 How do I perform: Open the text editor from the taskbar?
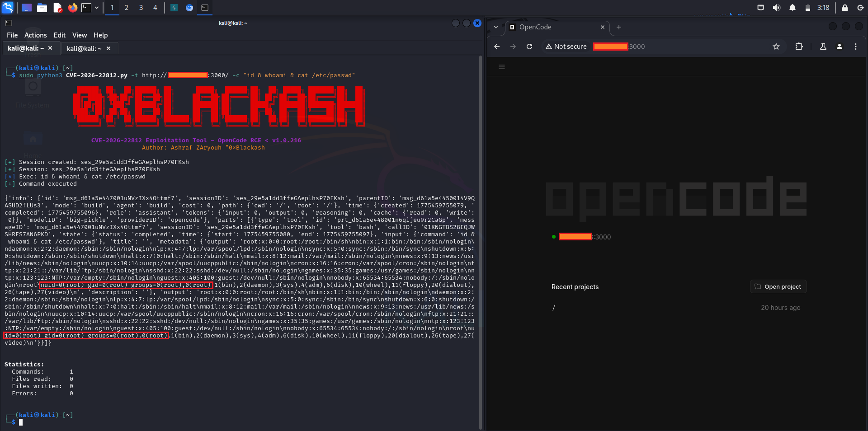pyautogui.click(x=57, y=8)
